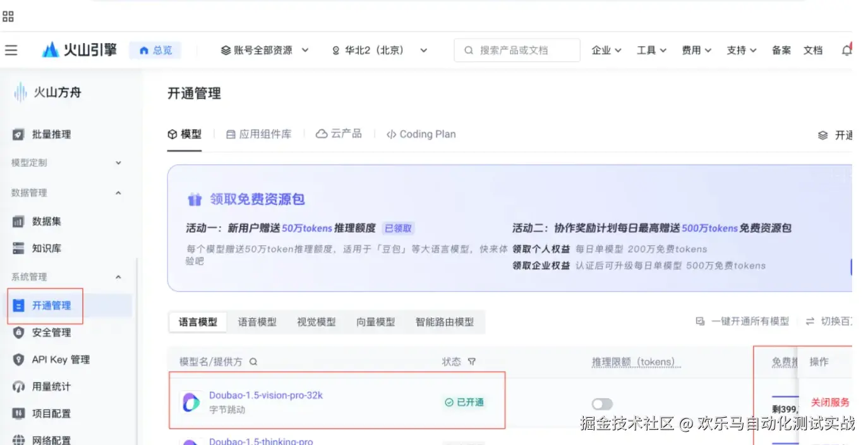Click the 开通管理 page title

194,94
